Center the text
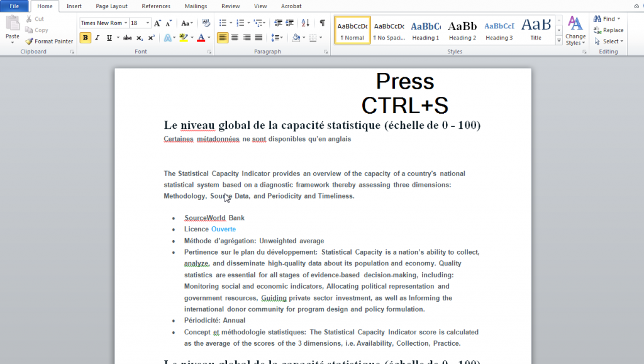Viewport: 644px width, 364px height. click(x=235, y=38)
